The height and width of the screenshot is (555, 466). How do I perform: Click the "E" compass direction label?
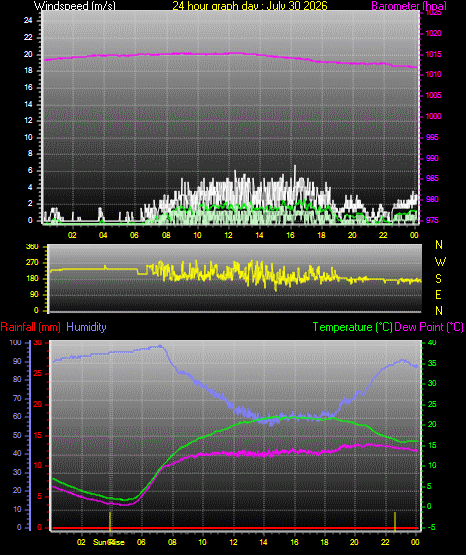(x=438, y=294)
